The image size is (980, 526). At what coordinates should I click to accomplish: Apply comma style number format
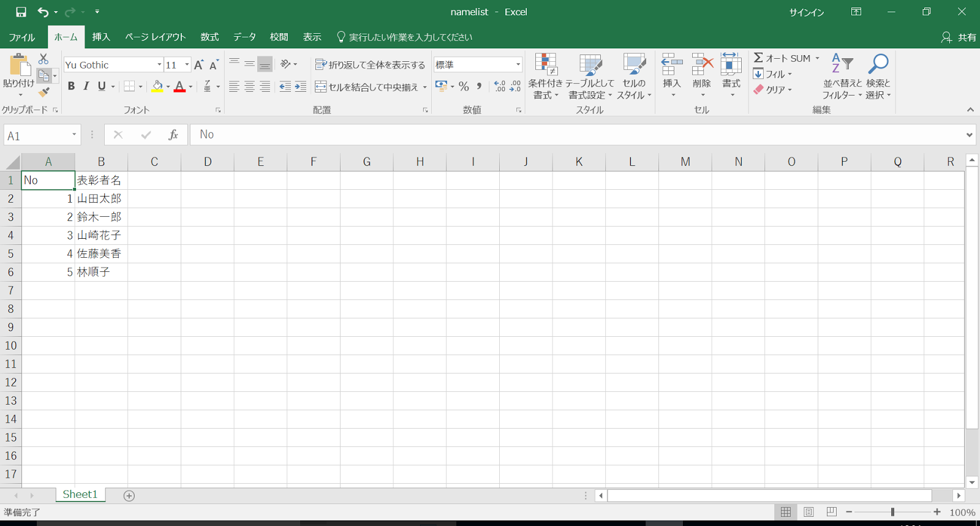(479, 86)
